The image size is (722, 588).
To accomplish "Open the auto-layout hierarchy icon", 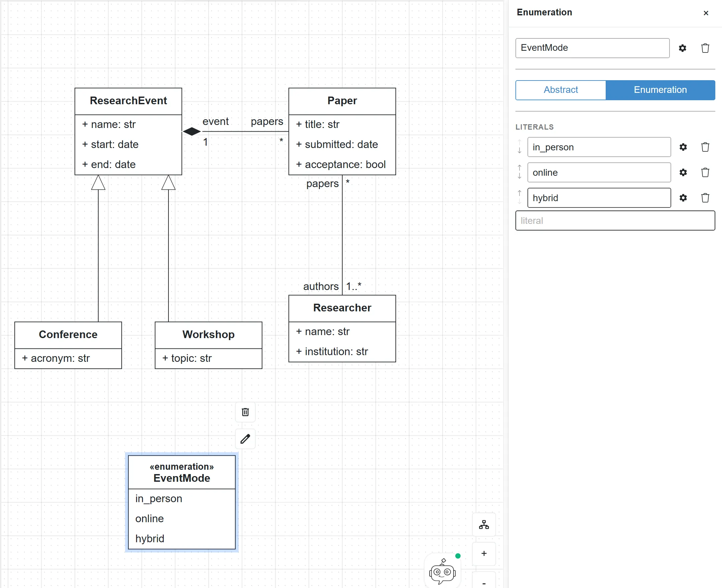I will [484, 525].
